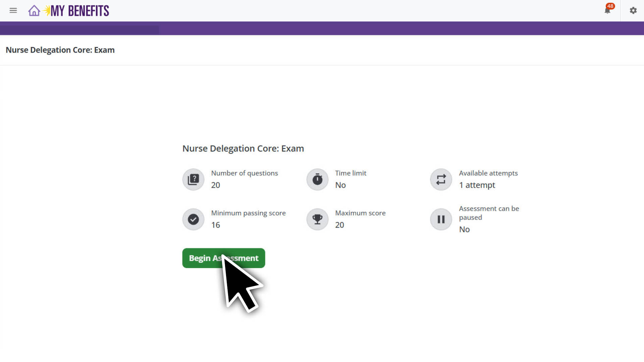Open the hamburger menu
Image resolution: width=644 pixels, height=362 pixels.
coord(13,10)
